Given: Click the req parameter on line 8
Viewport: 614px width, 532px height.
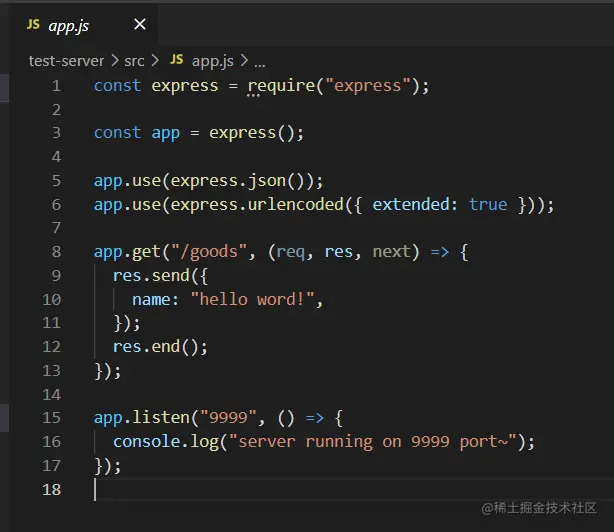Looking at the screenshot, I should pos(291,252).
